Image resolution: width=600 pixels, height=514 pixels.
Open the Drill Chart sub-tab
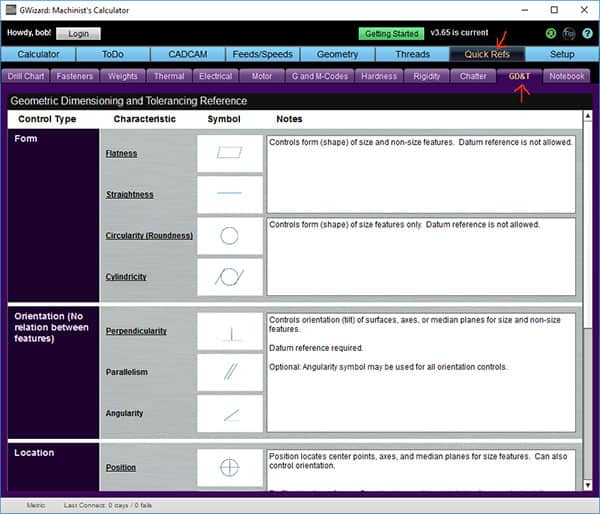click(26, 76)
